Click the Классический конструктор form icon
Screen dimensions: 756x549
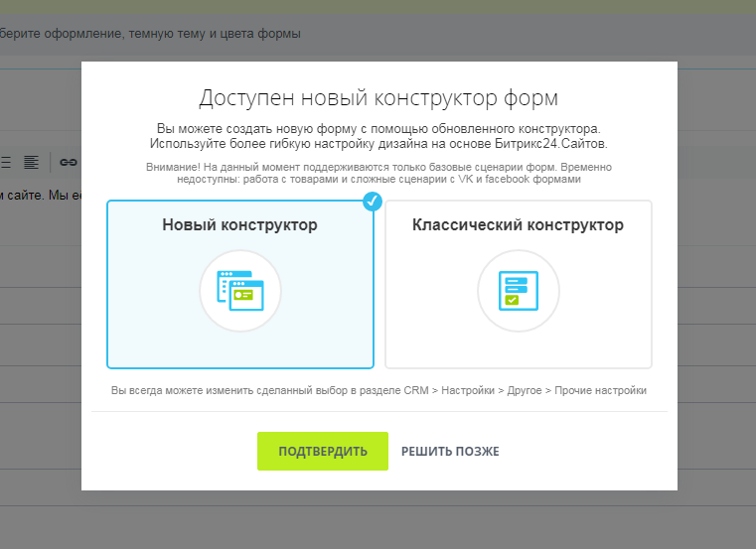pyautogui.click(x=518, y=290)
